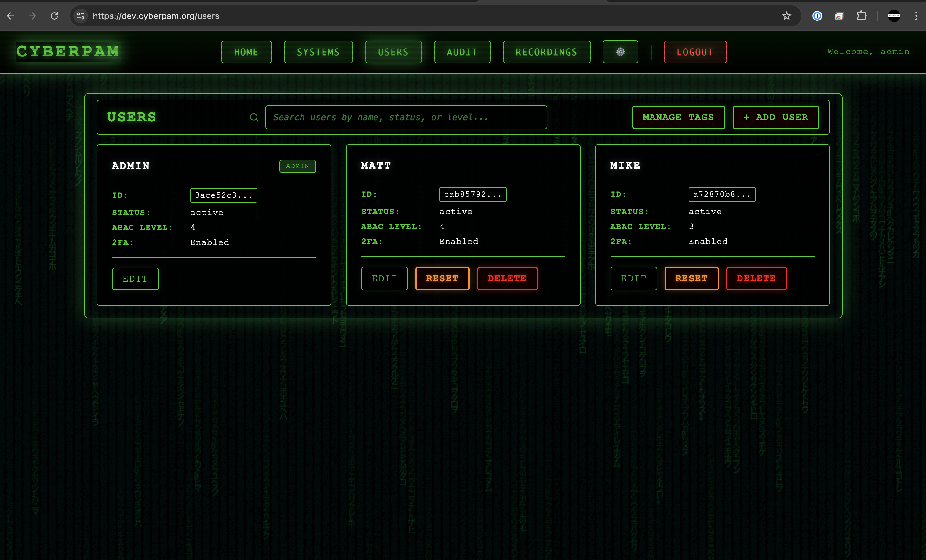The image size is (926, 560).
Task: Click Admin's truncated ID value box
Action: pos(224,195)
